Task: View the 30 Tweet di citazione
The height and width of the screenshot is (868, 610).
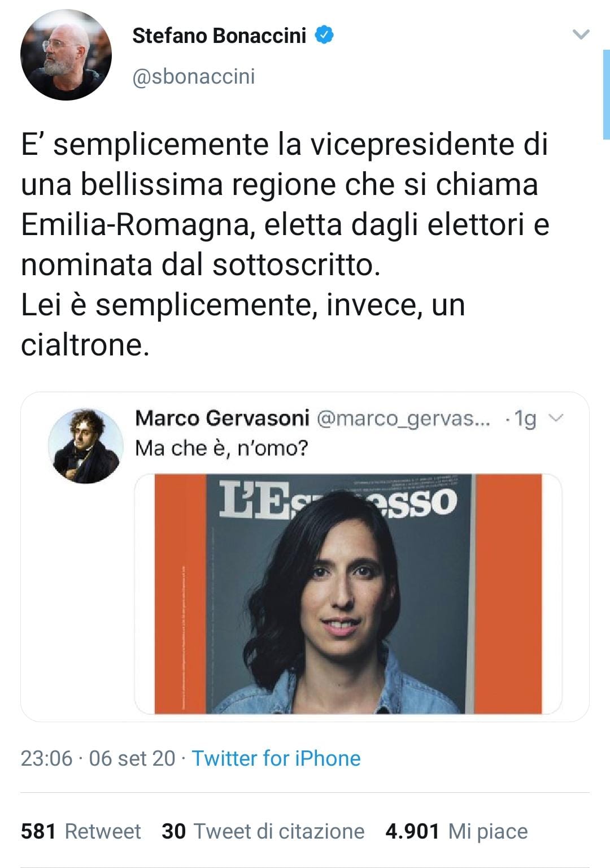Action: point(263,831)
